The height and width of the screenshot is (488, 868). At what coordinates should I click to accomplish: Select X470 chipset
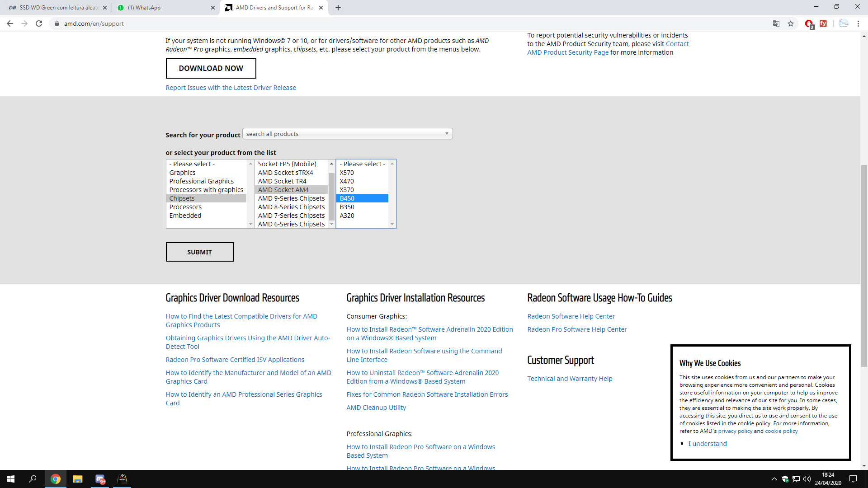[x=363, y=181]
